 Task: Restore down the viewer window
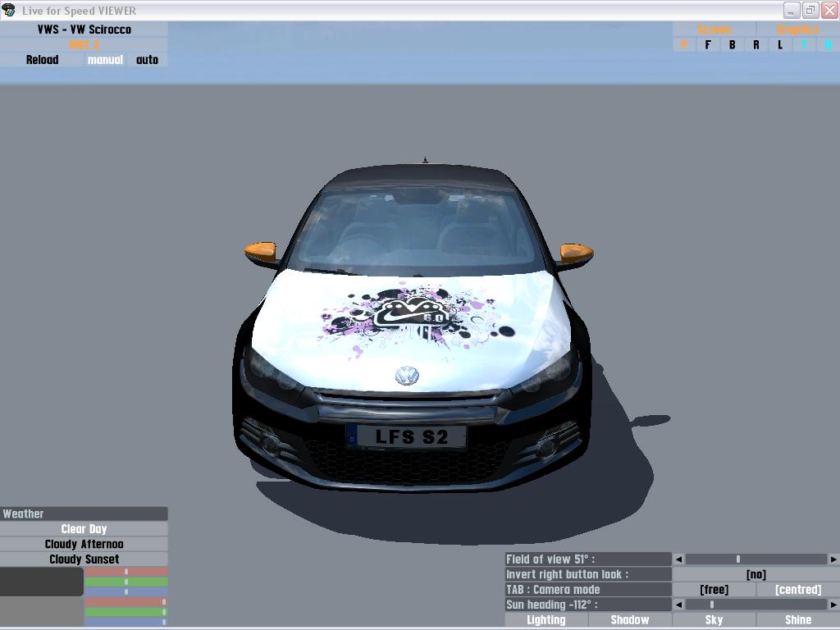810,10
